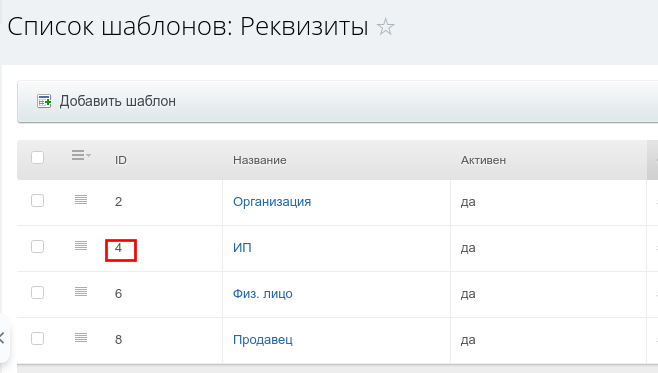Open actions menu for Физ. лицо row
The image size is (658, 373).
[x=81, y=292]
